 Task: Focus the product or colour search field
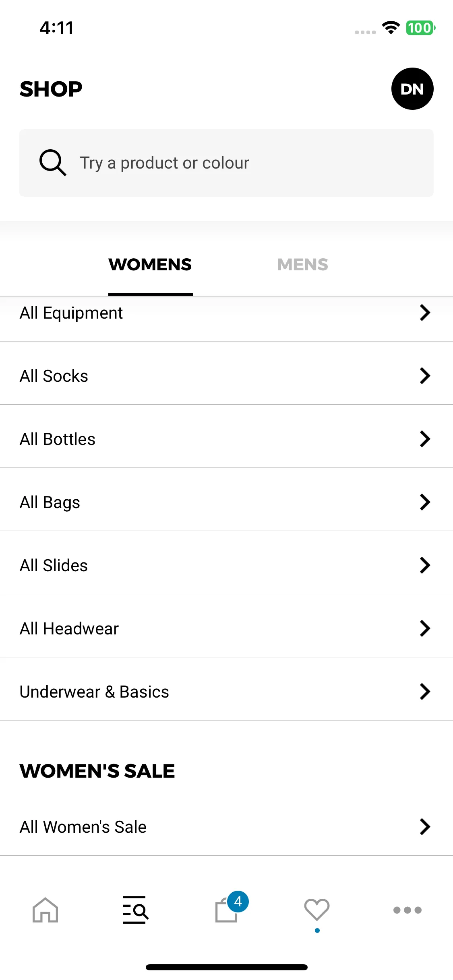coord(226,163)
